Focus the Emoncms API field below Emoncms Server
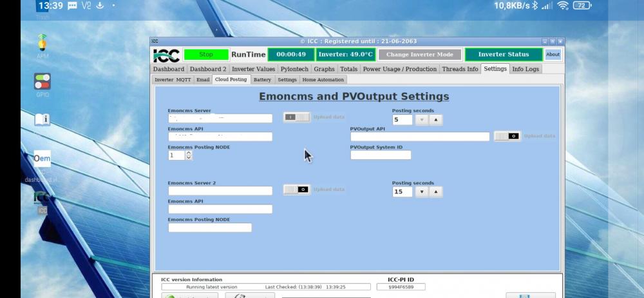The height and width of the screenshot is (298, 644). click(x=220, y=137)
